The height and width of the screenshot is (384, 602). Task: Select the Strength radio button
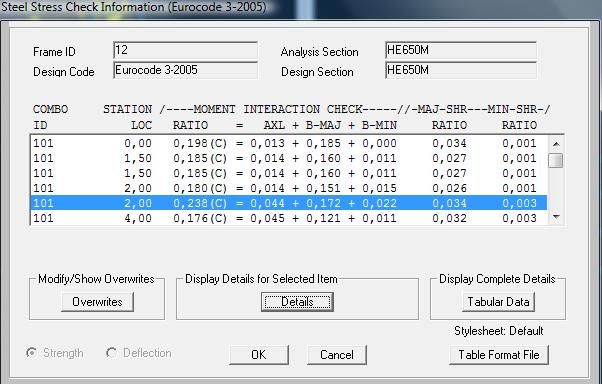pyautogui.click(x=31, y=353)
